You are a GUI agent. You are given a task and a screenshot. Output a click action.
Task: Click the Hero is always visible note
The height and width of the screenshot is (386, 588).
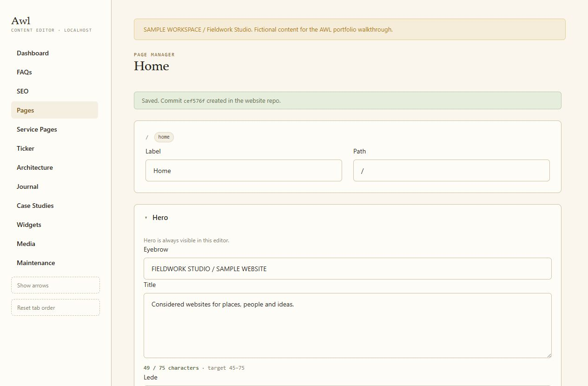point(186,240)
